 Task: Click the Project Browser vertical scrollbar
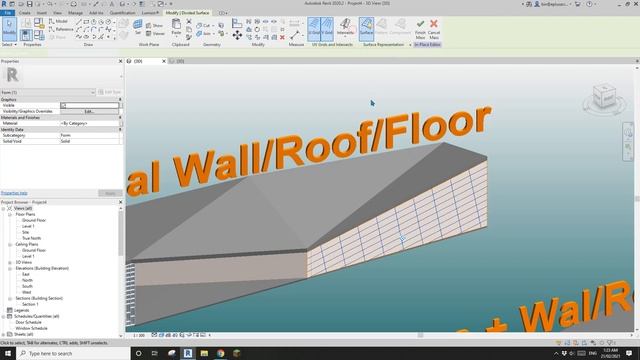[x=121, y=233]
